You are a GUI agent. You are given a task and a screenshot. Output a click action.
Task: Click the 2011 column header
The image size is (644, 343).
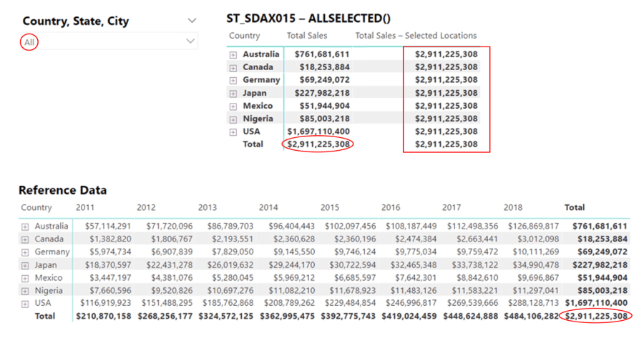point(85,208)
